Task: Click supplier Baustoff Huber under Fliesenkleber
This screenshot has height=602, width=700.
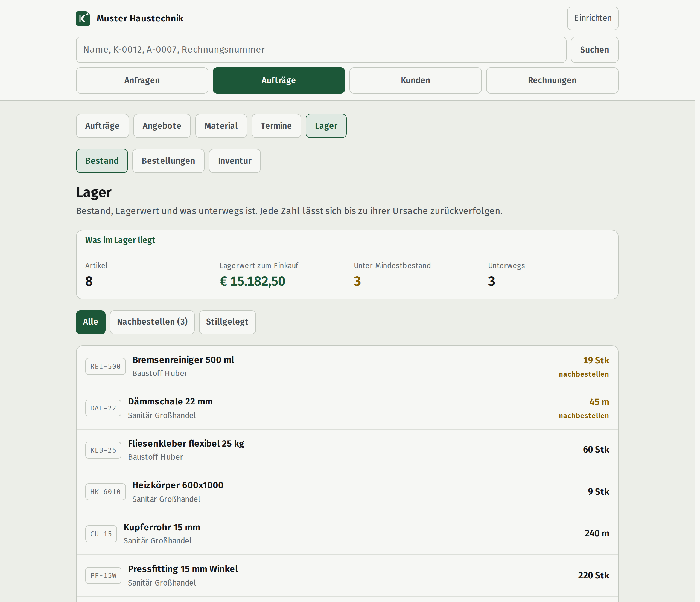Action: point(155,457)
